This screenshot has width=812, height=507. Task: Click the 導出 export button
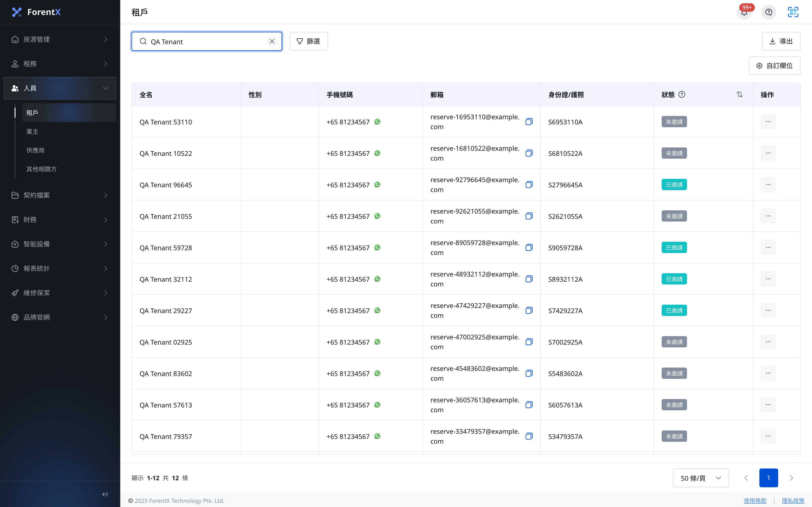click(x=781, y=41)
